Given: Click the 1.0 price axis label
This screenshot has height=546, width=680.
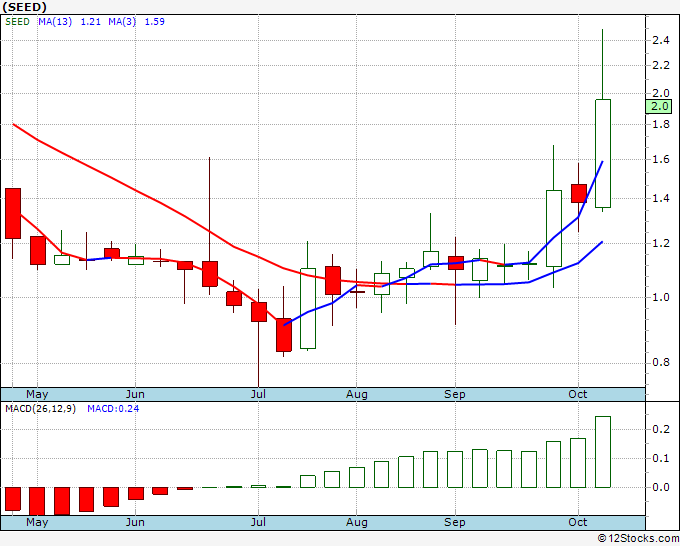Looking at the screenshot, I should click(x=659, y=297).
